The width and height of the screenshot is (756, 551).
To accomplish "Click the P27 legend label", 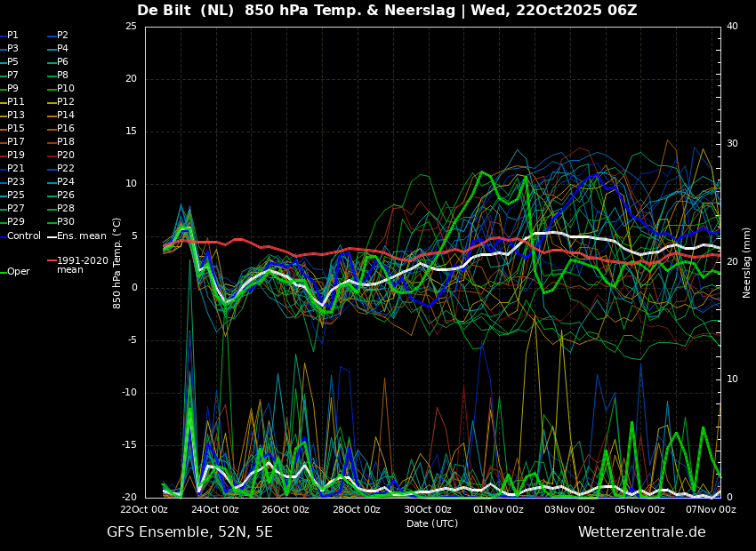I will tap(15, 208).
